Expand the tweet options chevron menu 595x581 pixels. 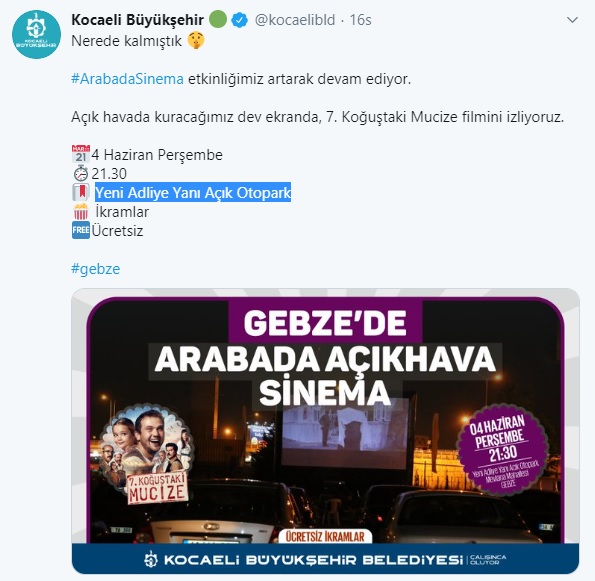coord(572,20)
